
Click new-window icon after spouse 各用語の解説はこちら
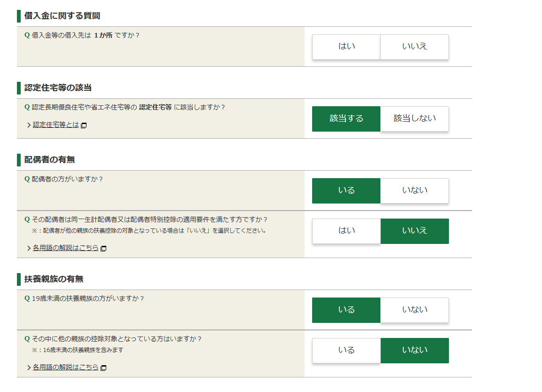(x=103, y=248)
